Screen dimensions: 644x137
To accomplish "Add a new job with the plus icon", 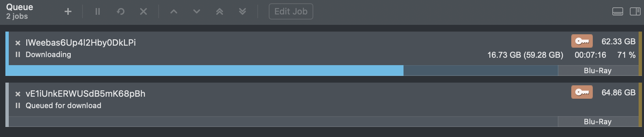I will [68, 11].
